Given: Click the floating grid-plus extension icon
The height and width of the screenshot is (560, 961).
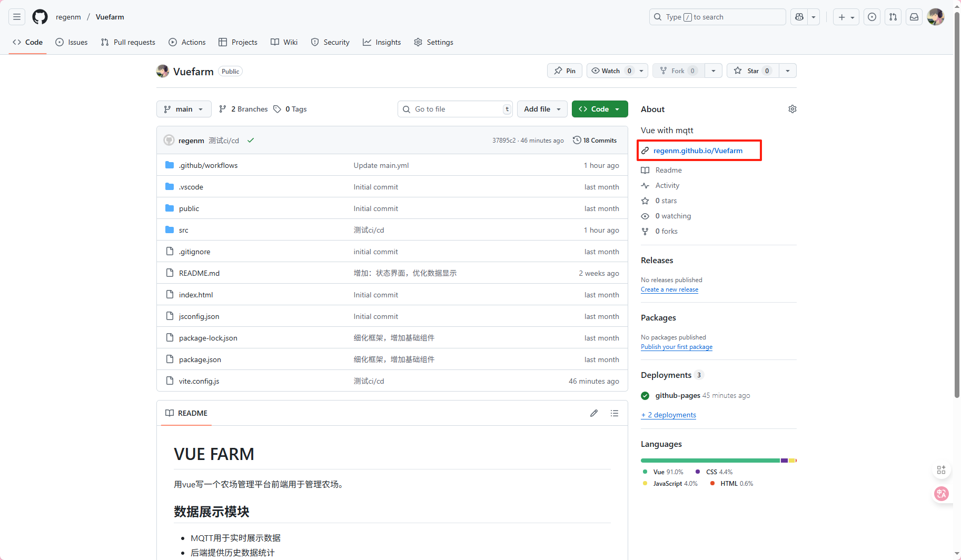Looking at the screenshot, I should pos(942,470).
